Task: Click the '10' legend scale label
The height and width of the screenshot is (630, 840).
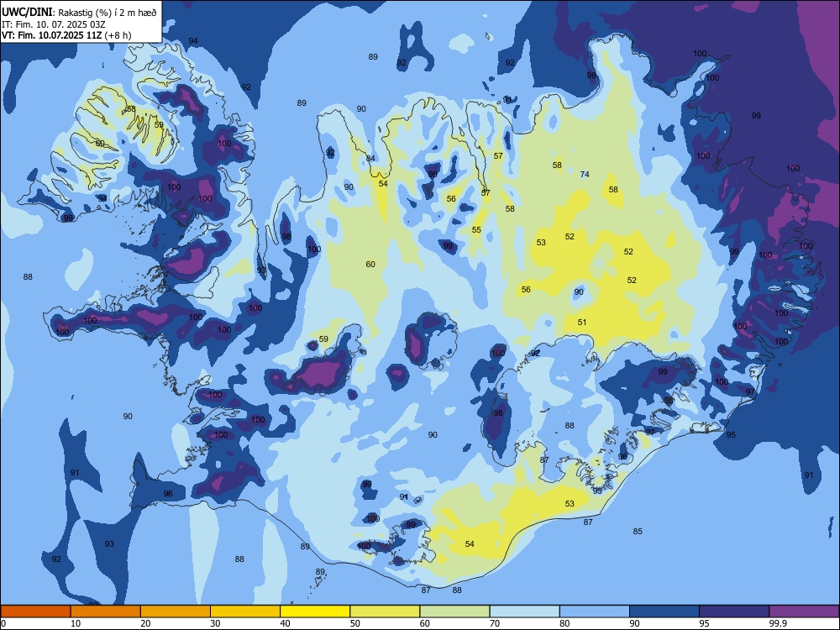Action: [76, 623]
